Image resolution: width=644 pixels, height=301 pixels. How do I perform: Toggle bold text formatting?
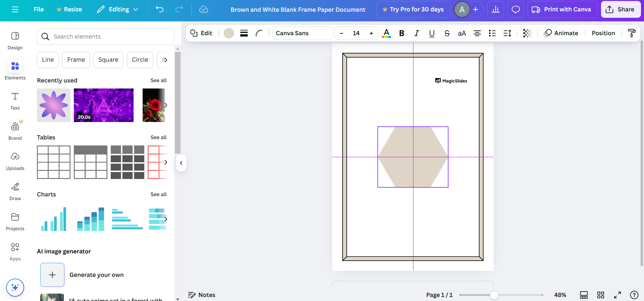pos(401,33)
